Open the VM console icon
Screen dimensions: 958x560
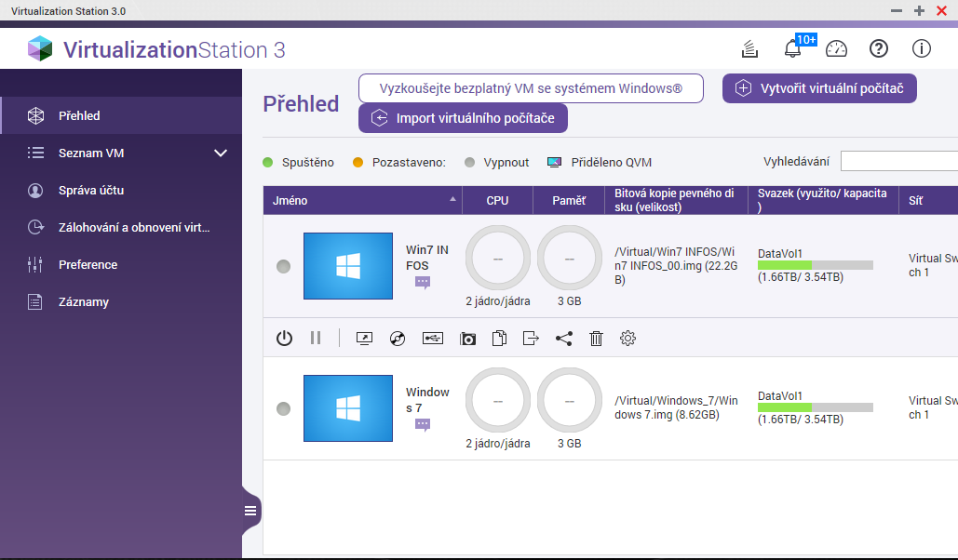pos(364,339)
